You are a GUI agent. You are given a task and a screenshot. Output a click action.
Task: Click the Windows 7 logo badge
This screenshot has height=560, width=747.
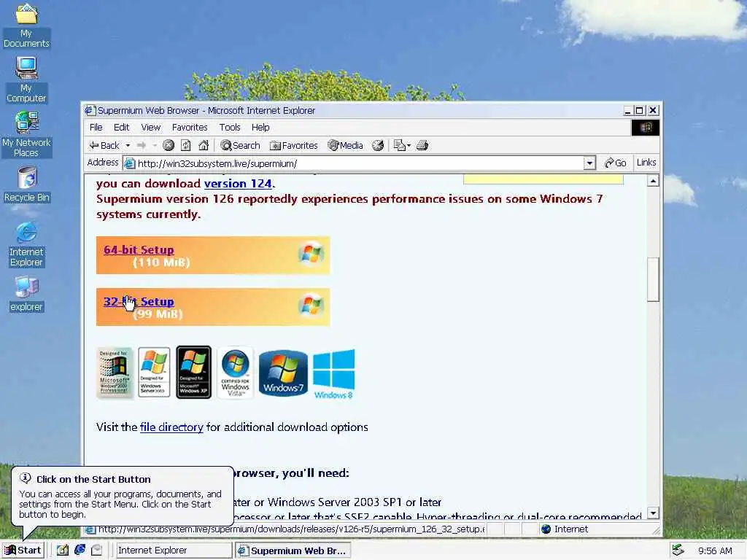(284, 373)
